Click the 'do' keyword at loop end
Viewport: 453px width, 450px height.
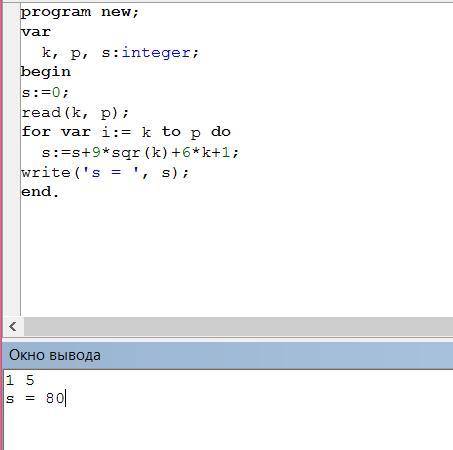pos(221,132)
